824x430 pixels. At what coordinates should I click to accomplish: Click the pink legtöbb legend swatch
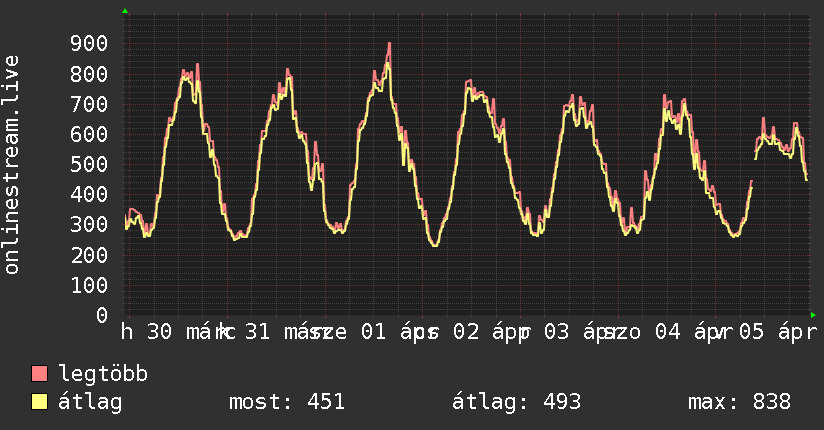point(39,373)
